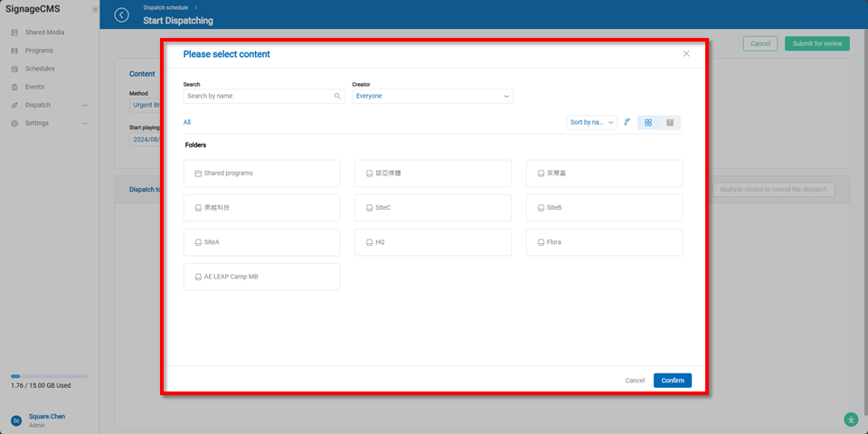Viewport: 868px width, 434px height.
Task: Click the back arrow in header
Action: pyautogui.click(x=122, y=15)
